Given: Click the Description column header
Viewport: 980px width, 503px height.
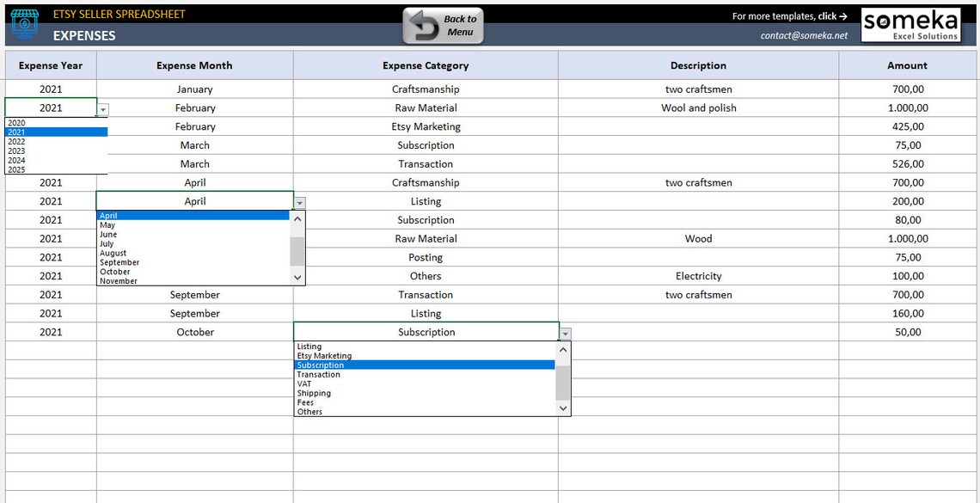Looking at the screenshot, I should pos(698,65).
